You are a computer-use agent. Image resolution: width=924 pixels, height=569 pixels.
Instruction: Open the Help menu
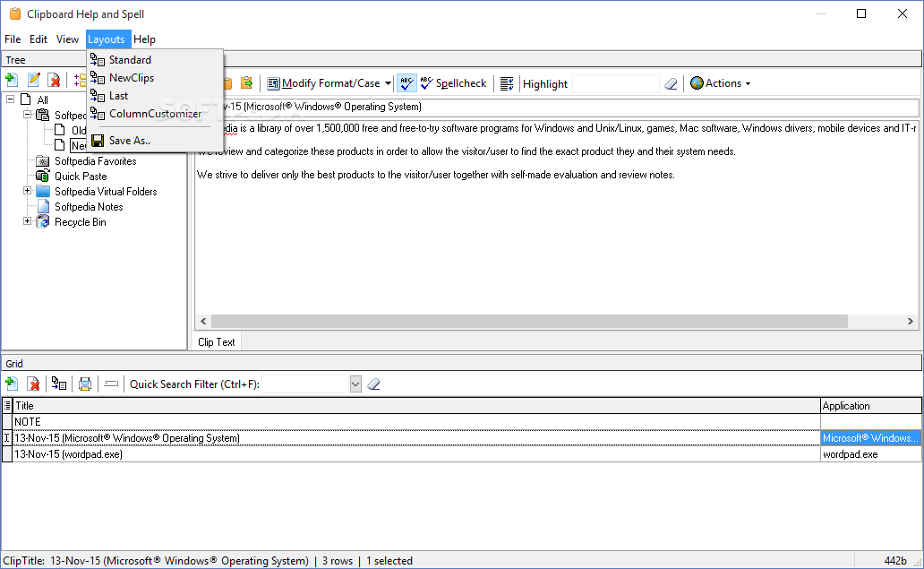(x=144, y=39)
